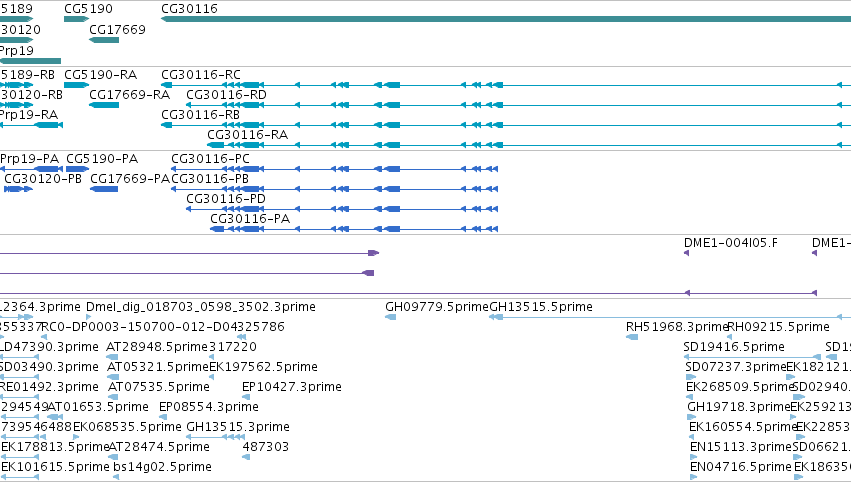Select the CG17669 gene feature
The width and height of the screenshot is (851, 482).
[104, 40]
